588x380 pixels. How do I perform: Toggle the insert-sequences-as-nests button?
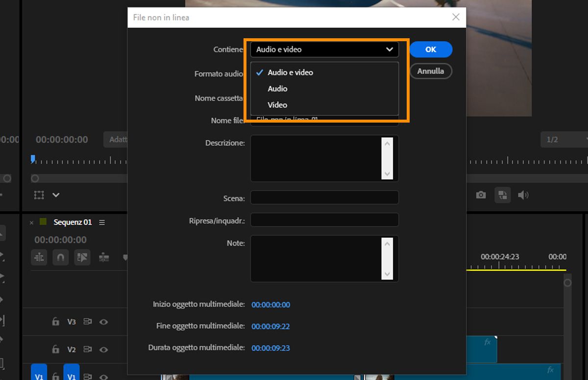pyautogui.click(x=39, y=257)
